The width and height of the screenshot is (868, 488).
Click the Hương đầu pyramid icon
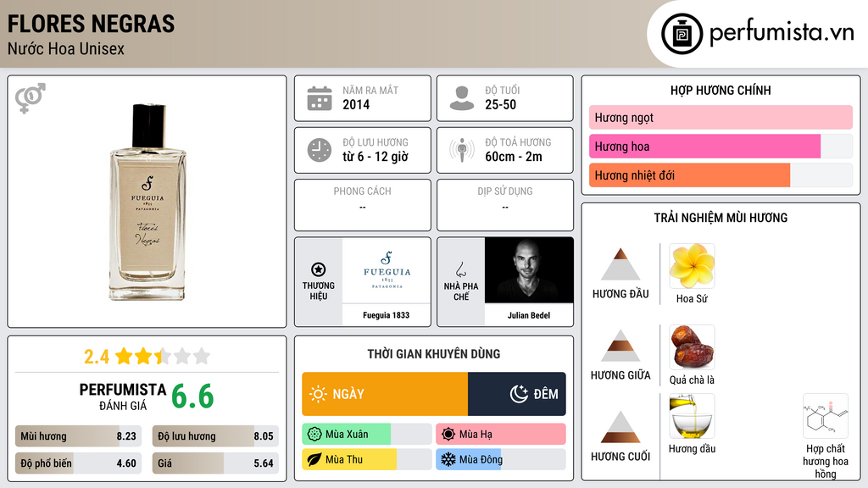point(620,264)
